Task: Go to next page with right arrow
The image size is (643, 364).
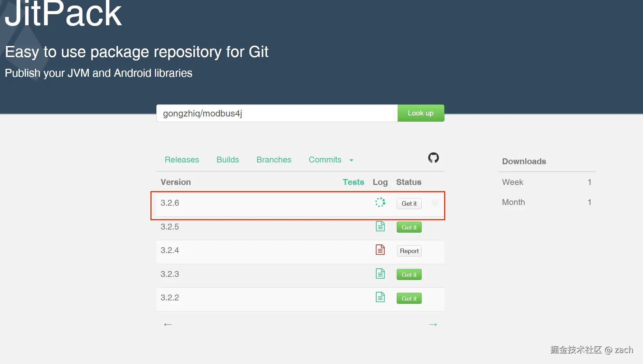Action: coord(433,324)
